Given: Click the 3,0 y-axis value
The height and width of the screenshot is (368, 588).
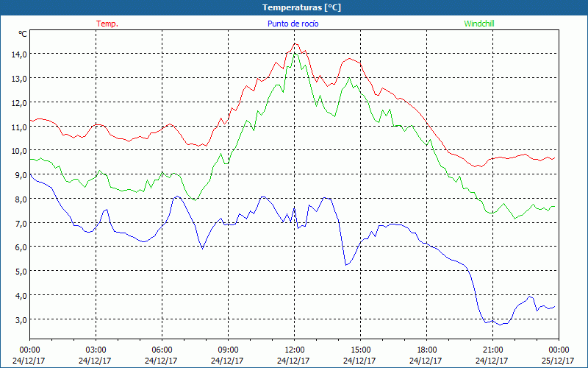Looking at the screenshot, I should click(x=21, y=319).
